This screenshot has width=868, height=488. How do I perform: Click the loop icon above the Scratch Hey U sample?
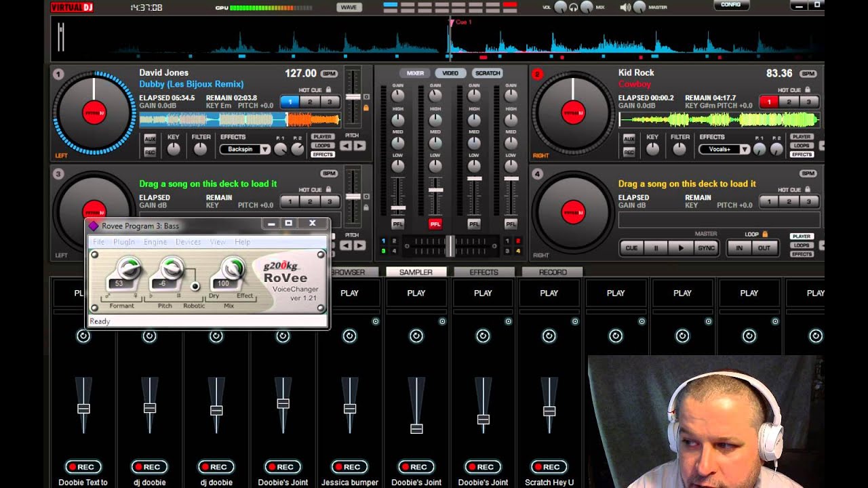coord(549,336)
